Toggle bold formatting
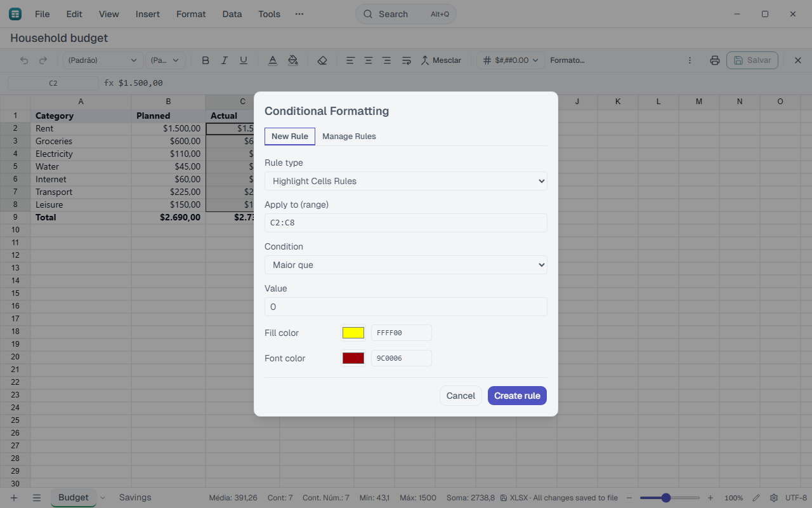Image resolution: width=812 pixels, height=508 pixels. pyautogui.click(x=206, y=60)
